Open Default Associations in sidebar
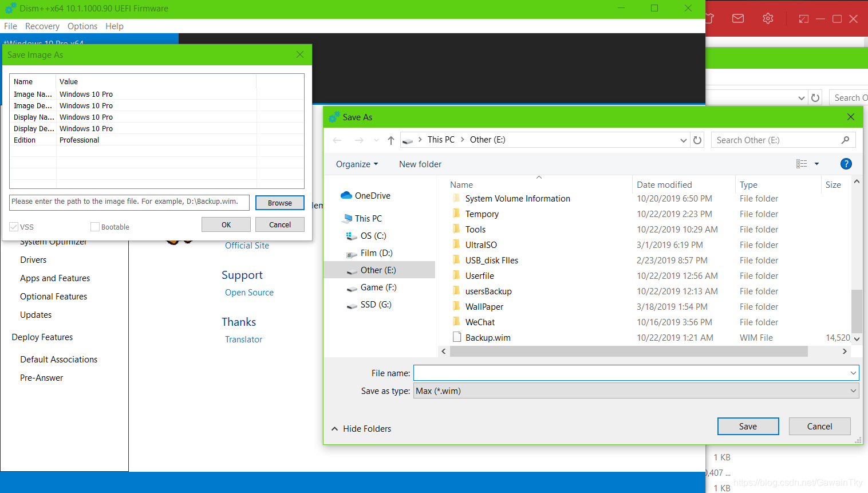This screenshot has height=493, width=868. (x=58, y=359)
